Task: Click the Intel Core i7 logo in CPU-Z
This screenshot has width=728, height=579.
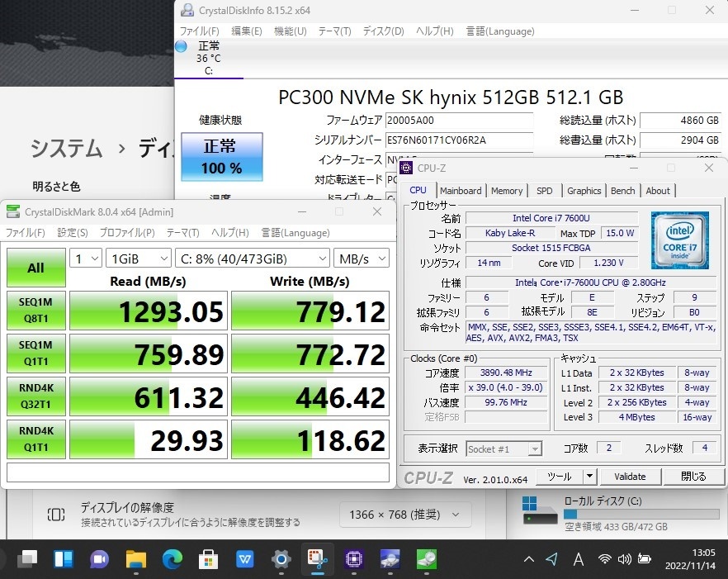Action: tap(679, 242)
